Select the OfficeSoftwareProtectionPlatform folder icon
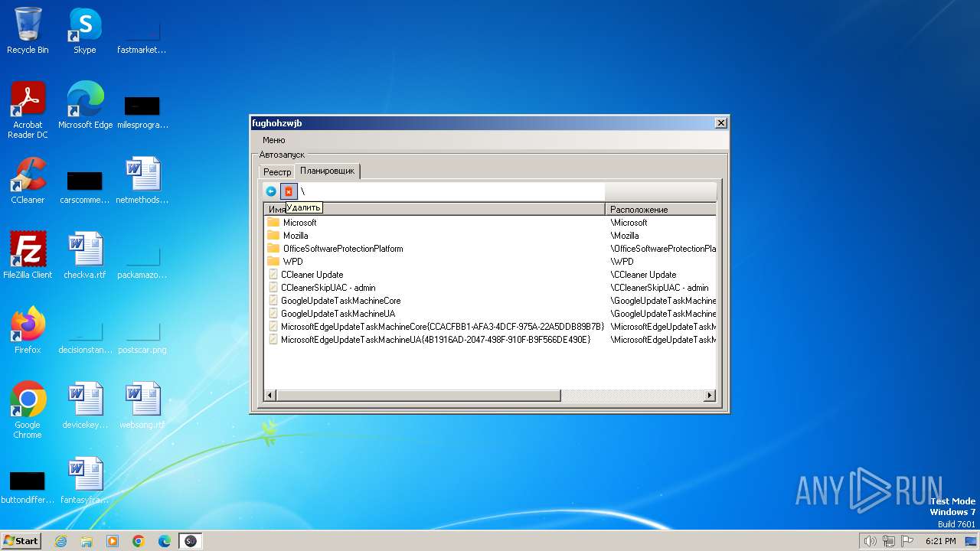The image size is (980, 551). [x=273, y=249]
